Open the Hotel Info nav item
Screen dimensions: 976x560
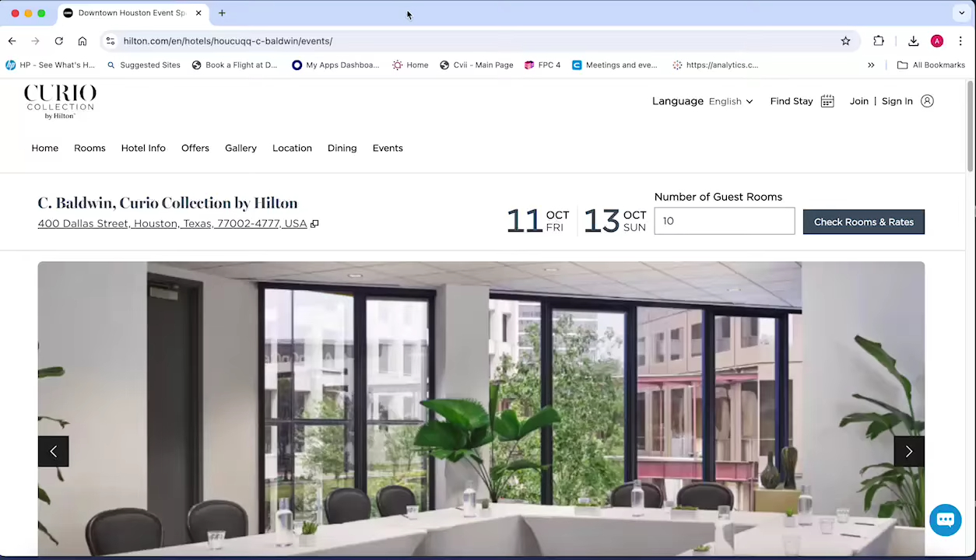point(143,148)
